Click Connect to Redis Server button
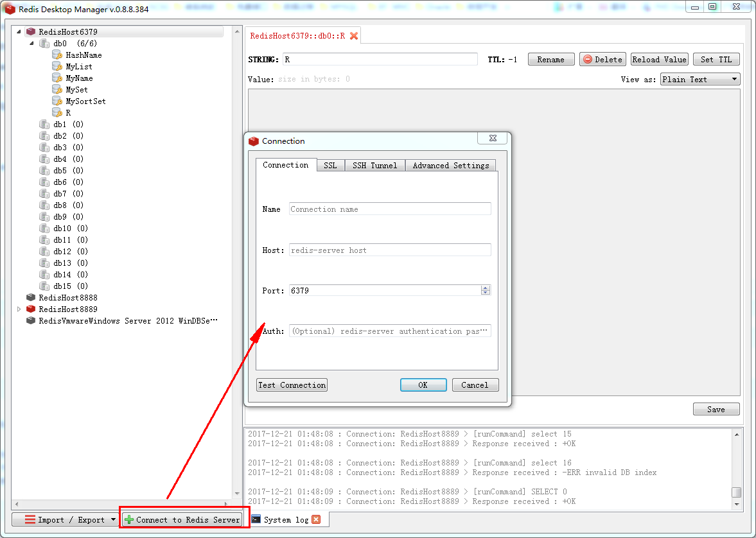 182,519
